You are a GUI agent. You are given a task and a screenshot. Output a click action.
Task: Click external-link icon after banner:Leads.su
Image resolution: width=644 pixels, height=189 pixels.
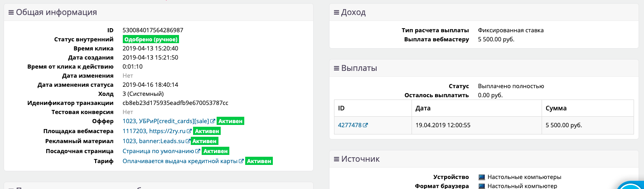[188, 141]
